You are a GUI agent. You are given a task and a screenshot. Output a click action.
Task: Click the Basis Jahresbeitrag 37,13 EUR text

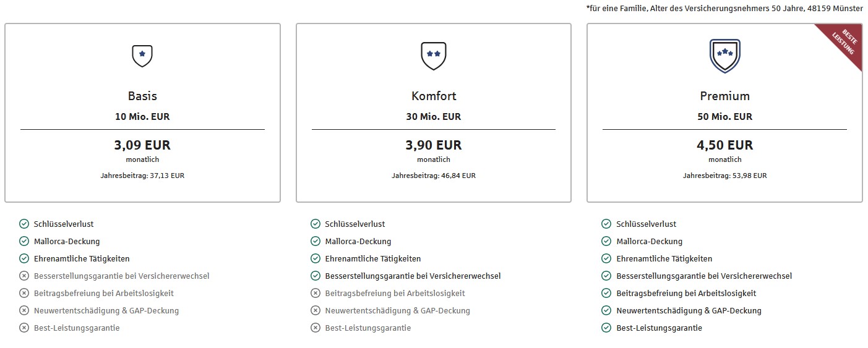(x=142, y=176)
